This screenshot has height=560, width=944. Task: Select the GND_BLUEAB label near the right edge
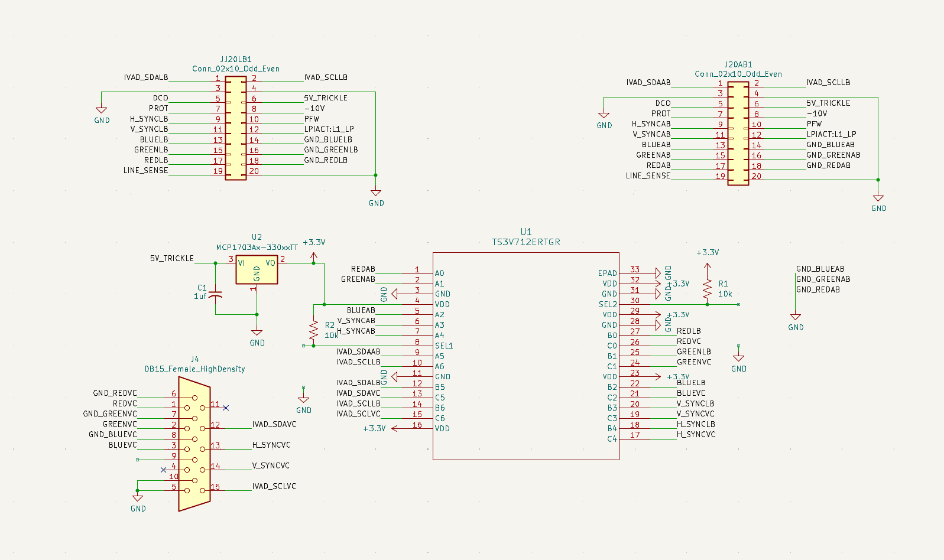[x=820, y=269]
